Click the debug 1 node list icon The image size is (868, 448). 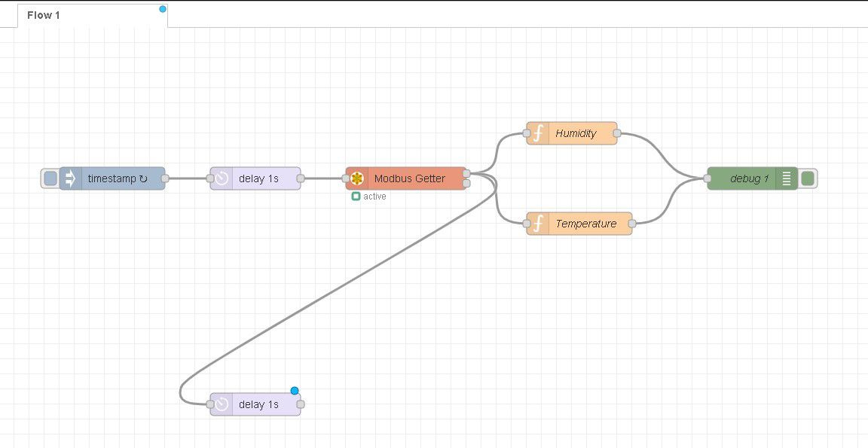(787, 178)
